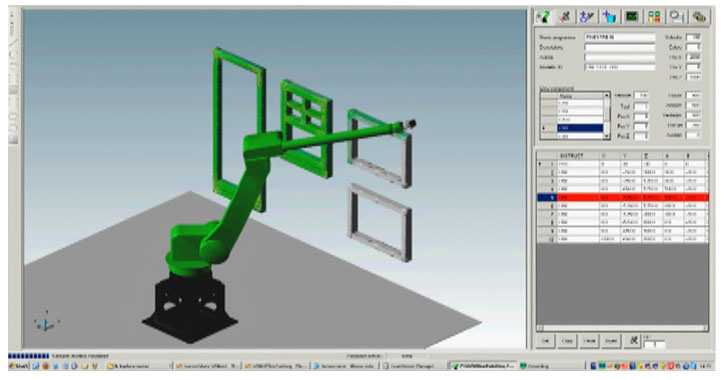Open the yellow gears settings tab icon

[699, 17]
